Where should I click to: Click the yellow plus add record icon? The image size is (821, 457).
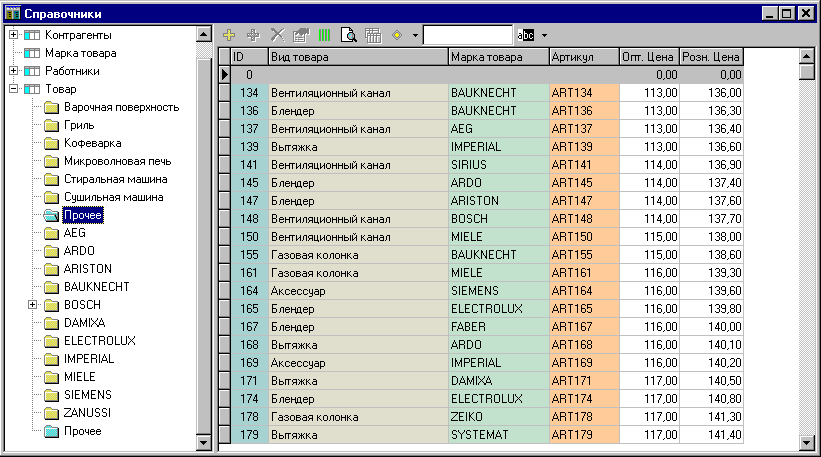tap(229, 35)
